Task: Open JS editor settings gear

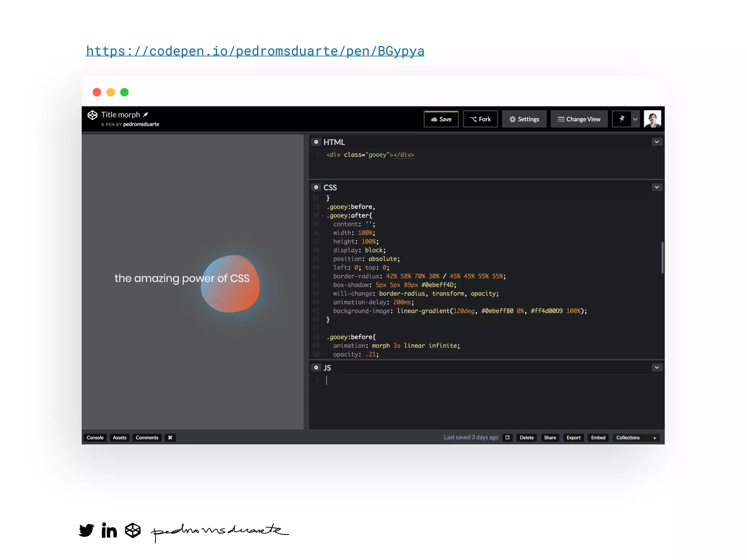Action: (x=316, y=367)
